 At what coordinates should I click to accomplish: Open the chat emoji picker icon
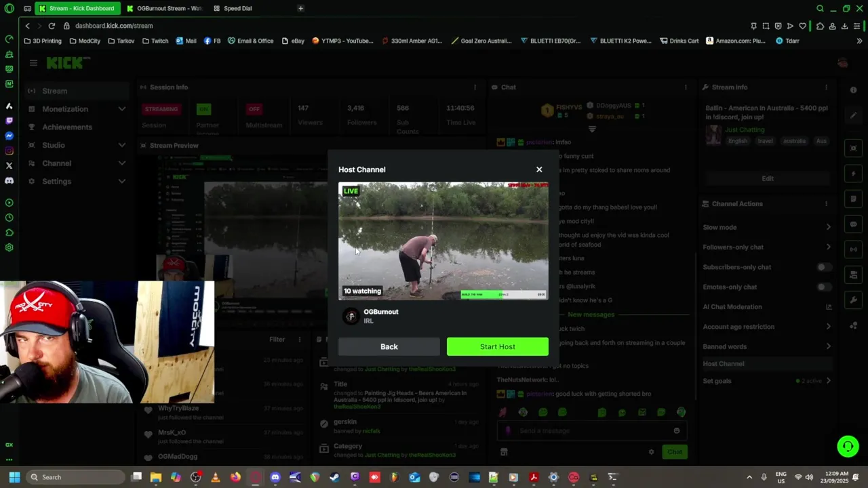pyautogui.click(x=677, y=430)
